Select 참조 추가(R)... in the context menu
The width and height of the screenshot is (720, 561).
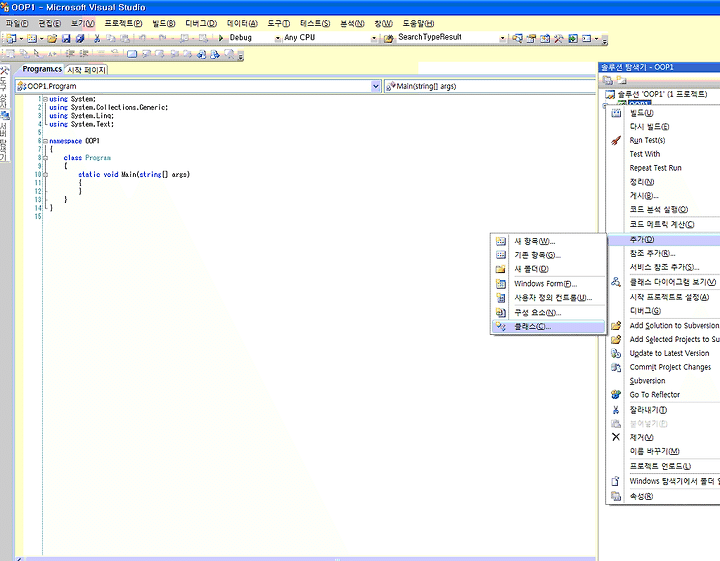[x=664, y=253]
